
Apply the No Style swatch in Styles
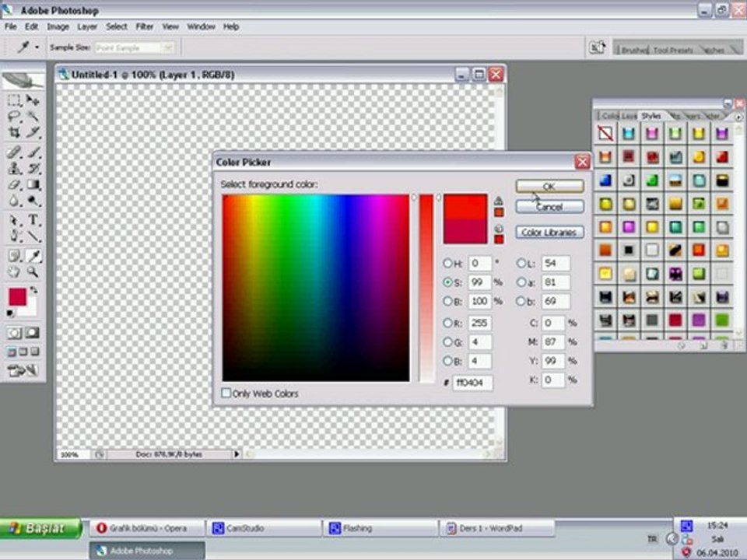[x=605, y=133]
